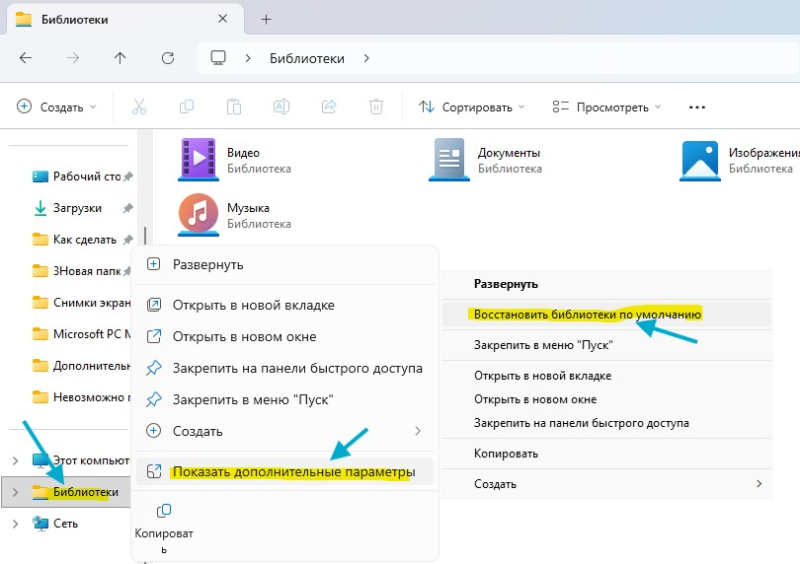The height and width of the screenshot is (564, 800).
Task: Select Как сделать folder in sidebar
Action: (x=82, y=240)
